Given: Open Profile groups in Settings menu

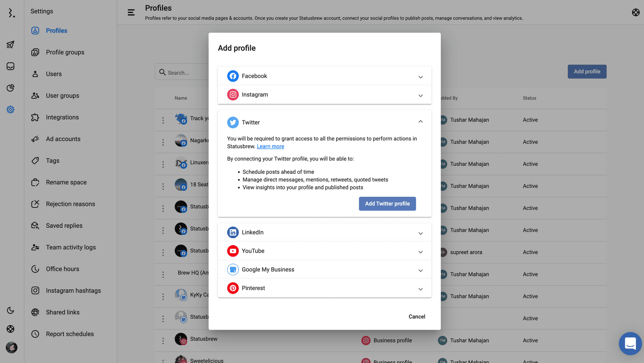Looking at the screenshot, I should [65, 52].
